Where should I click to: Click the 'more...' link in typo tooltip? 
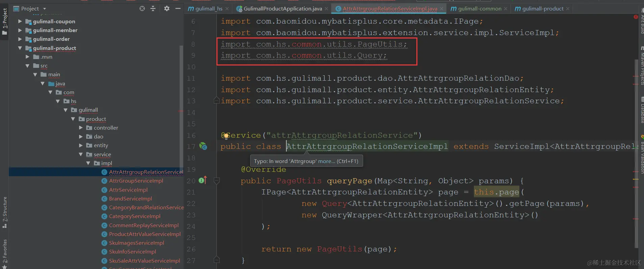(x=327, y=161)
